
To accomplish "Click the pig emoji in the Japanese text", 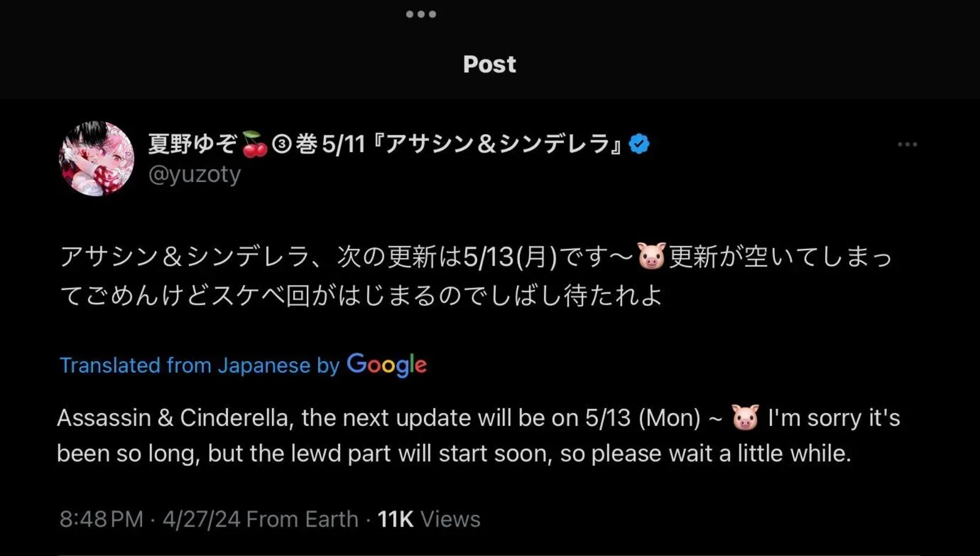I will point(651,256).
